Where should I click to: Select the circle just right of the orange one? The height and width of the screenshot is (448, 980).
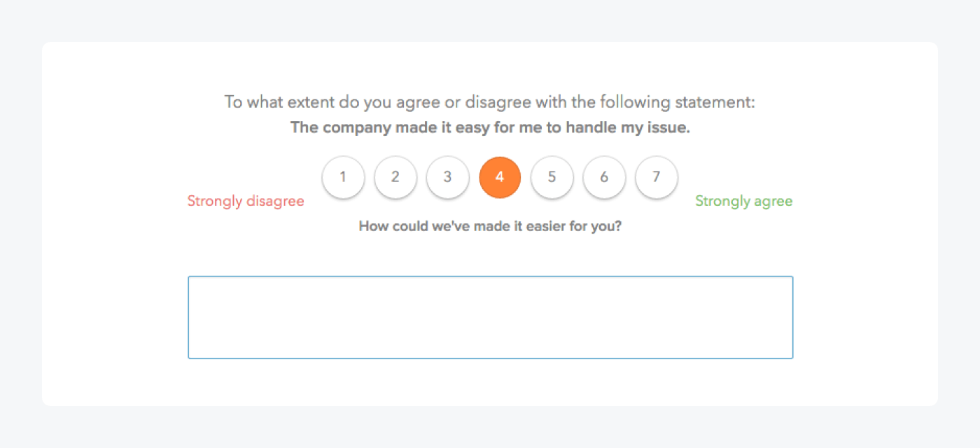552,177
